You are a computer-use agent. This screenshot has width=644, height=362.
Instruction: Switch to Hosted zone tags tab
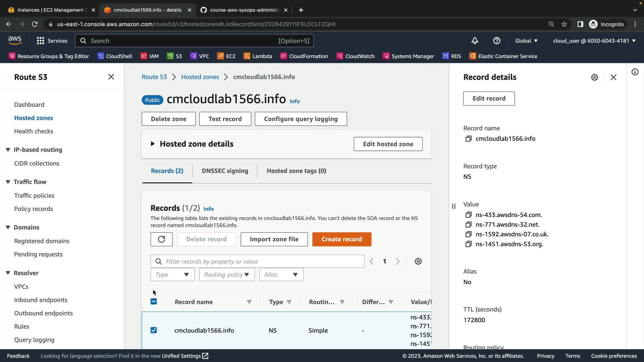tap(296, 171)
